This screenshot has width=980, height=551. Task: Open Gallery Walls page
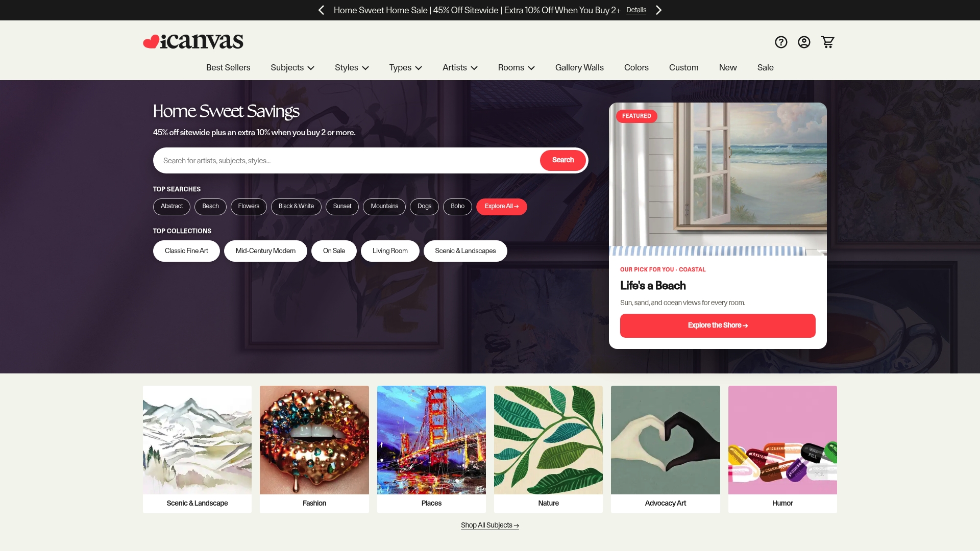579,68
